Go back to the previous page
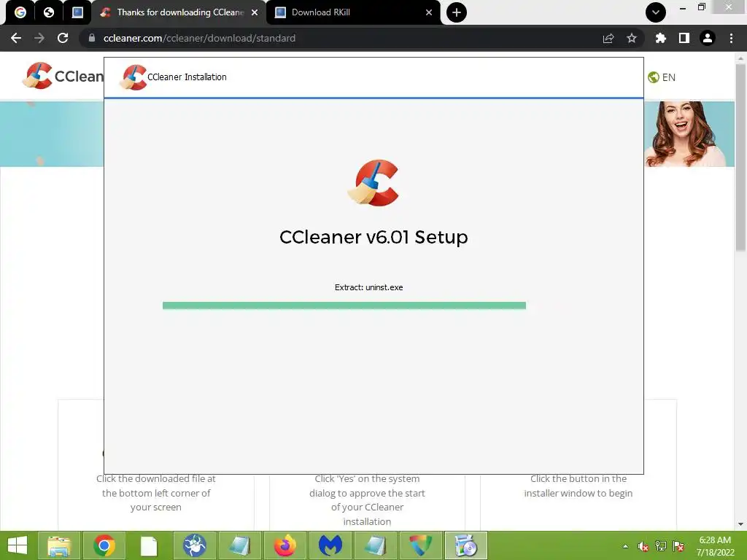The height and width of the screenshot is (560, 747). click(x=16, y=38)
